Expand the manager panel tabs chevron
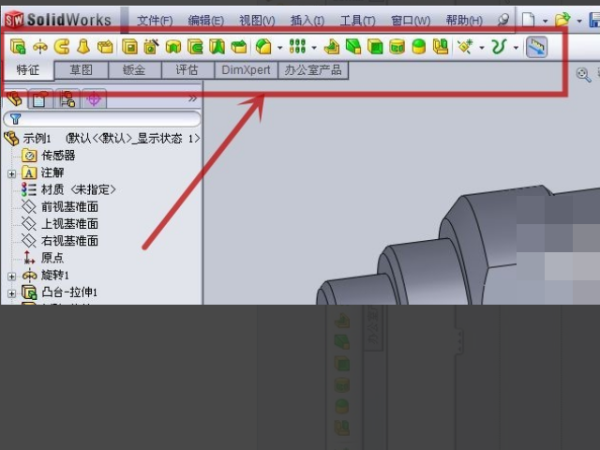600x450 pixels. (192, 99)
